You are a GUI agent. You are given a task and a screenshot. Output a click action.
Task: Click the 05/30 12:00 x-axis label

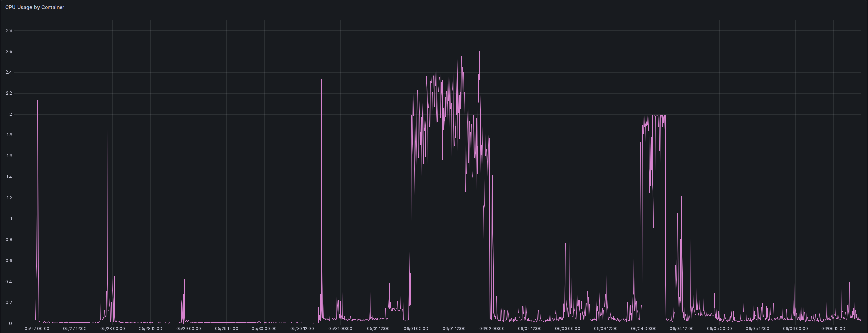coord(302,329)
